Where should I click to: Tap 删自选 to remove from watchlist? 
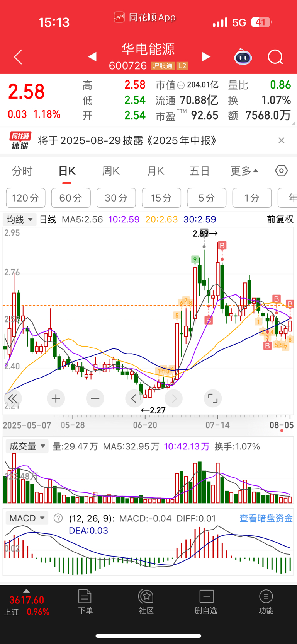coord(206,602)
